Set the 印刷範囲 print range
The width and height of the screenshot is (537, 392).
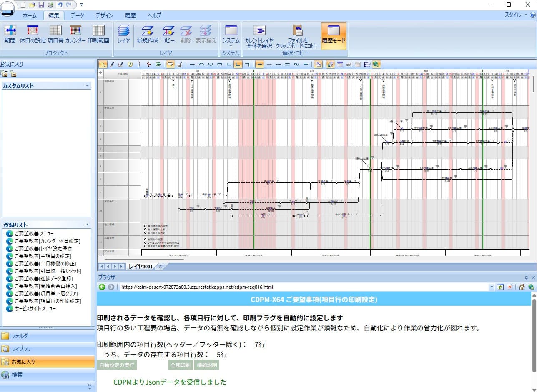tap(98, 34)
